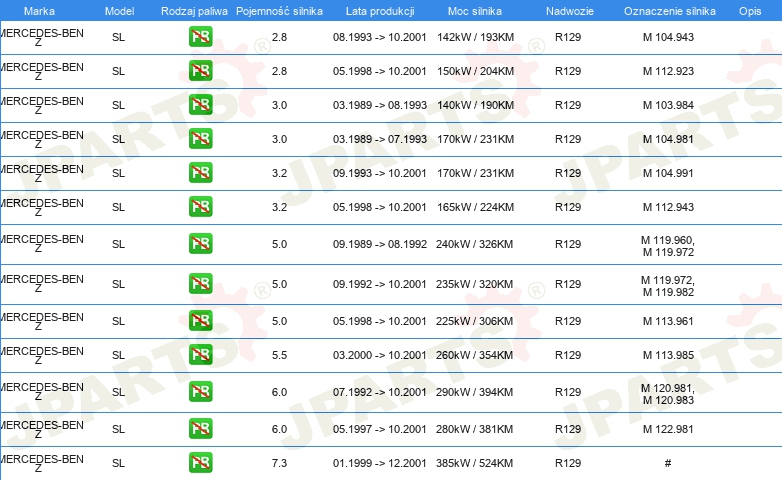Click power value 240kW / 326KM
Viewport: 782px width, 480px height.
[x=474, y=244]
